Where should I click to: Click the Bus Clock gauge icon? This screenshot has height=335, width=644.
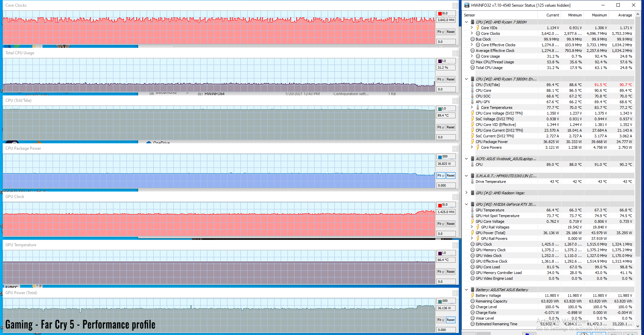pos(472,39)
